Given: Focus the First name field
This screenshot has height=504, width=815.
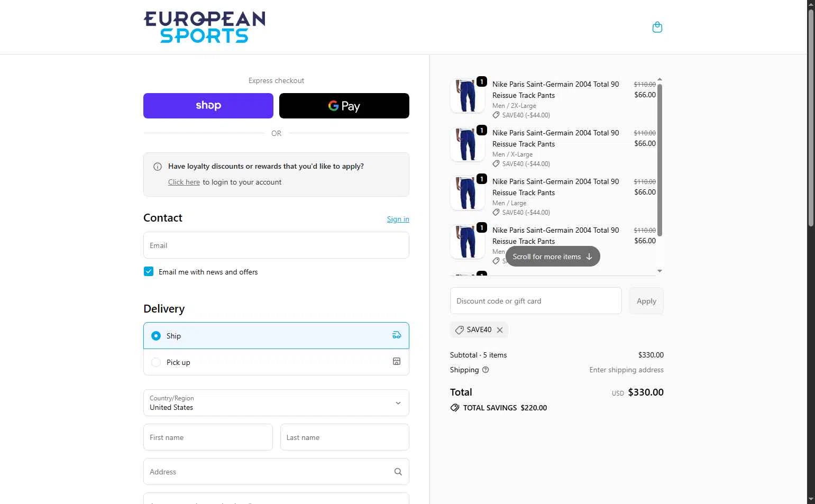Looking at the screenshot, I should [x=208, y=437].
